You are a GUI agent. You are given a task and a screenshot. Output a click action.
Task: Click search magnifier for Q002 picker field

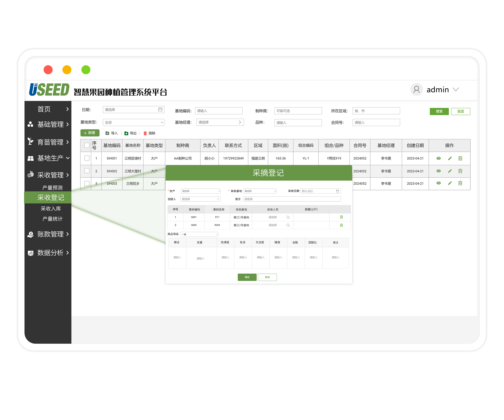pyautogui.click(x=288, y=225)
